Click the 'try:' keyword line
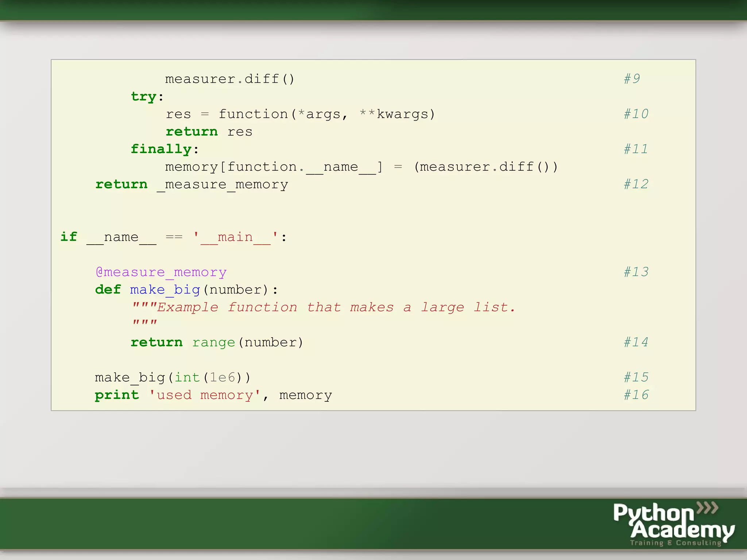This screenshot has height=560, width=747. tap(147, 97)
